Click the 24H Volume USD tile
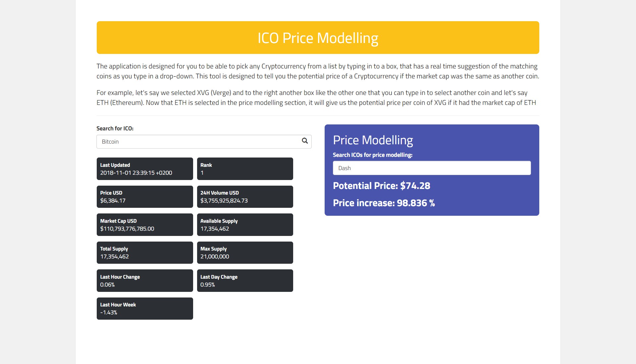This screenshot has width=636, height=364. [x=245, y=197]
